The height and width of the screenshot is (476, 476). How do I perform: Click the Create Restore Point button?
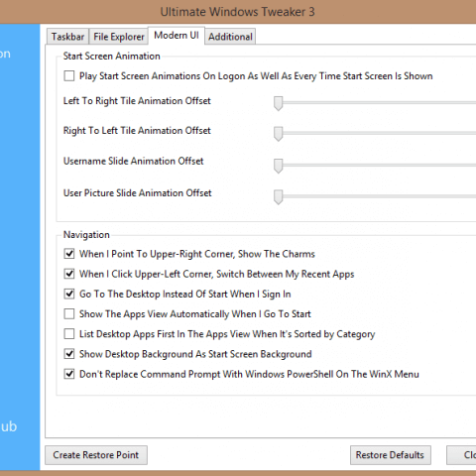96,455
